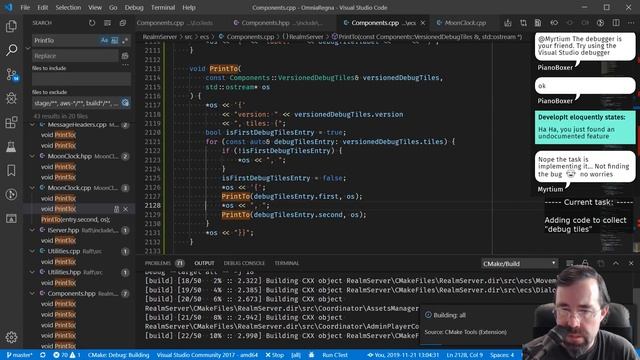Open the Extensions view
This screenshot has height=360, width=640.
[x=11, y=122]
